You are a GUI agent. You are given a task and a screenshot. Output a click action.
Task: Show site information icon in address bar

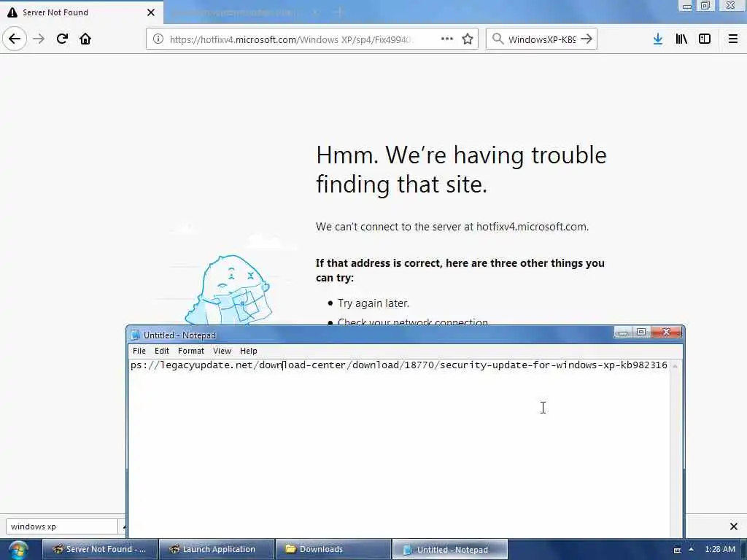[x=158, y=39]
